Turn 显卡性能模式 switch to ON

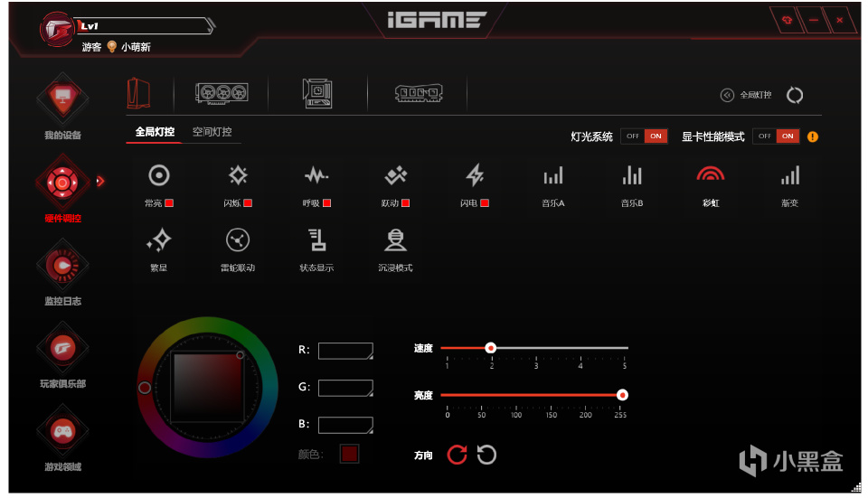(788, 136)
